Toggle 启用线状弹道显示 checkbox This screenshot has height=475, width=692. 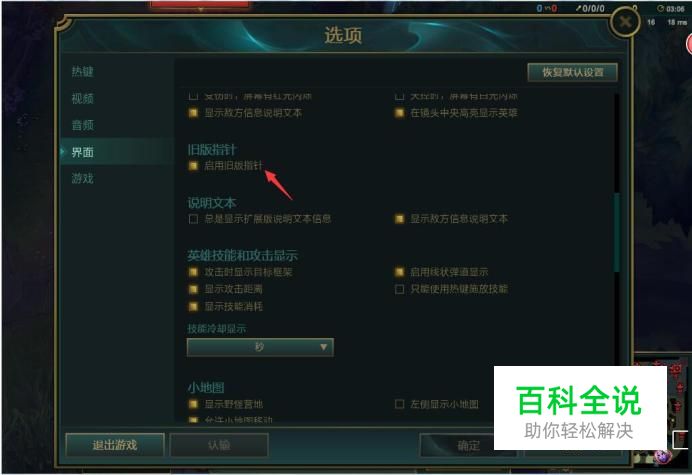tap(399, 272)
